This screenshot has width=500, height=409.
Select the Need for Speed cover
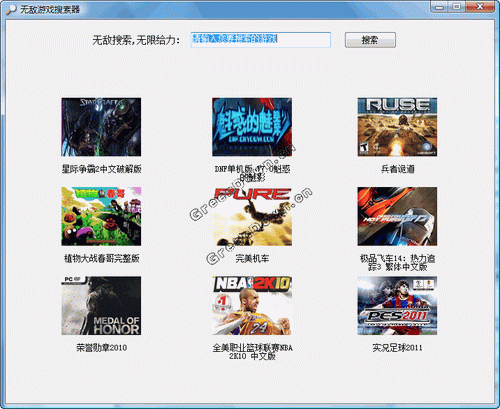[397, 216]
